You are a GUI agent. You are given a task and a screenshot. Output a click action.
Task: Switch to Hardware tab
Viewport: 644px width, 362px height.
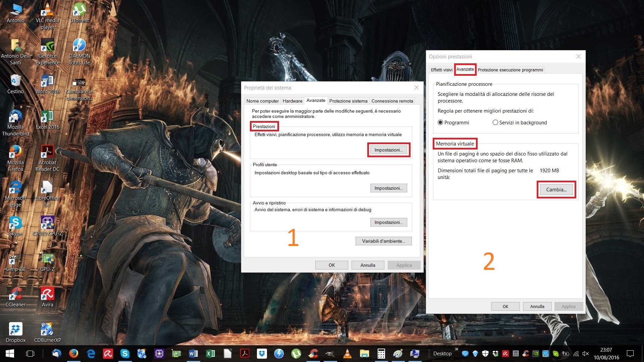[x=292, y=101]
